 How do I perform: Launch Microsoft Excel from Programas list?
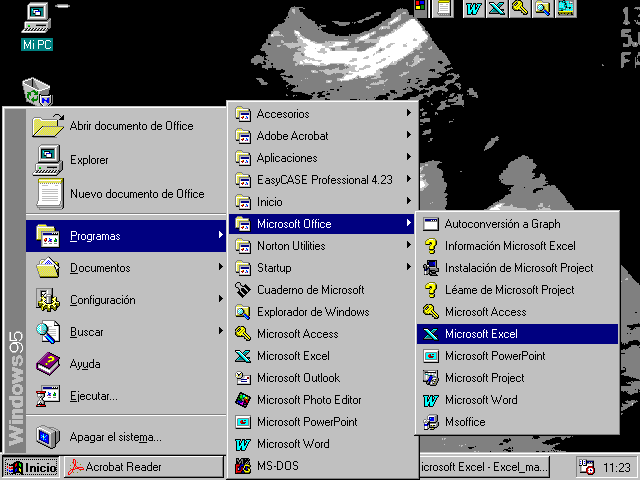(x=323, y=356)
